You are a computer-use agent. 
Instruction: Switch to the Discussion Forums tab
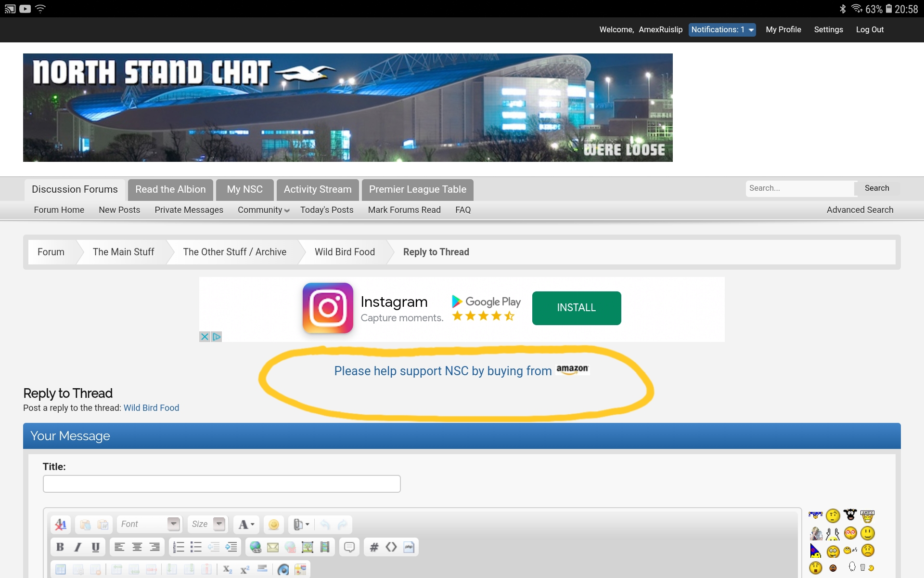(75, 190)
